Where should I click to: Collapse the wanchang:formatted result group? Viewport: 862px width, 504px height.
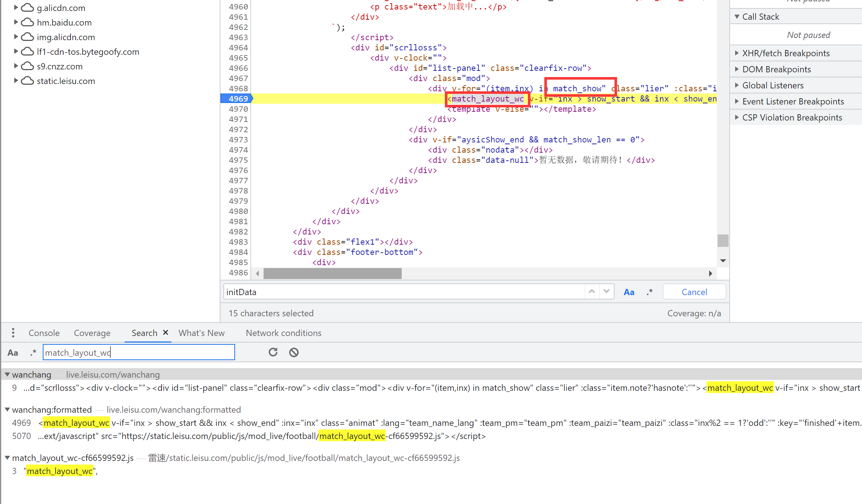(7, 410)
